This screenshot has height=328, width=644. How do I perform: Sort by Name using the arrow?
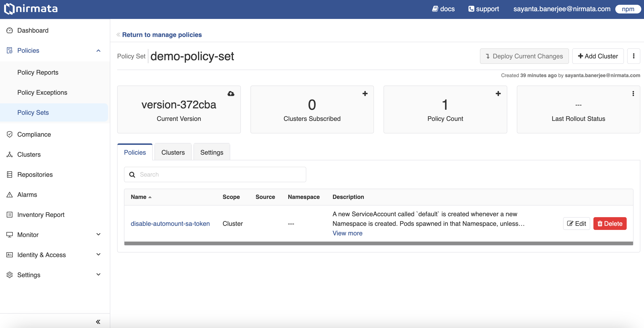150,197
